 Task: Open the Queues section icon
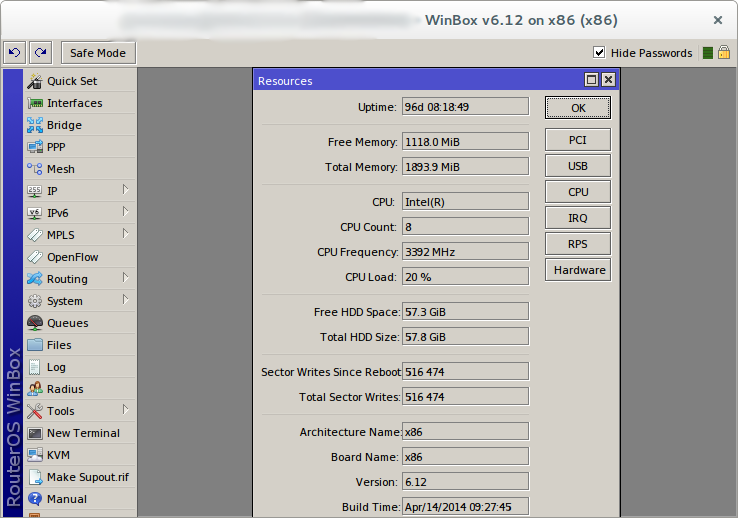35,323
